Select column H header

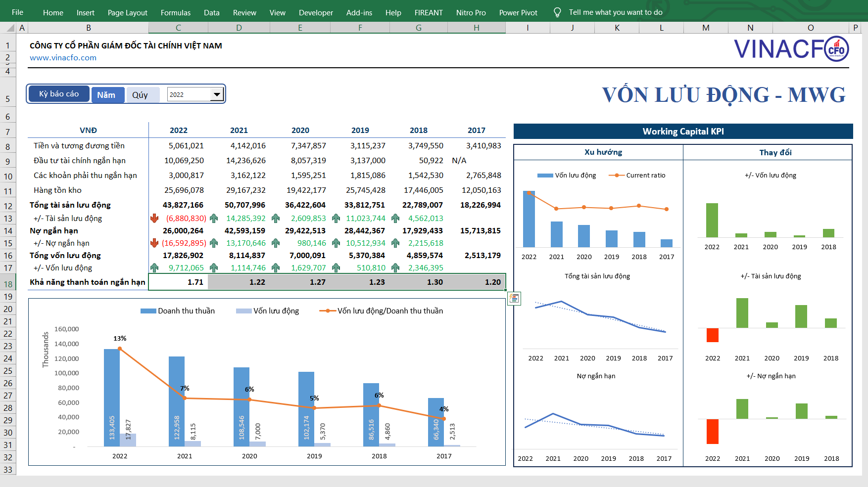(476, 28)
